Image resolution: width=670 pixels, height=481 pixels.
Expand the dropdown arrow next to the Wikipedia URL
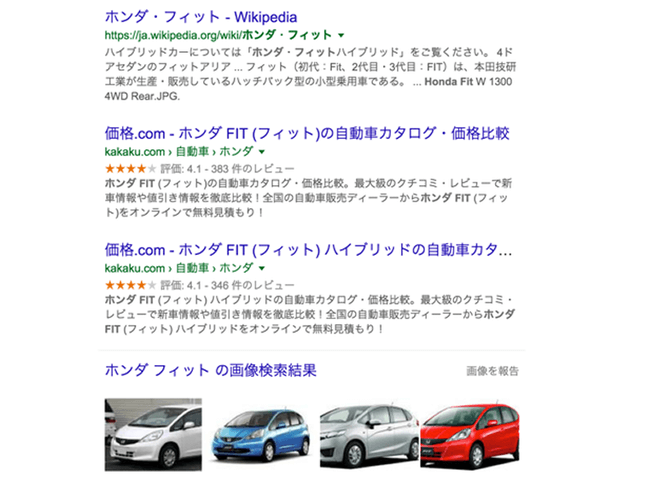pyautogui.click(x=341, y=35)
